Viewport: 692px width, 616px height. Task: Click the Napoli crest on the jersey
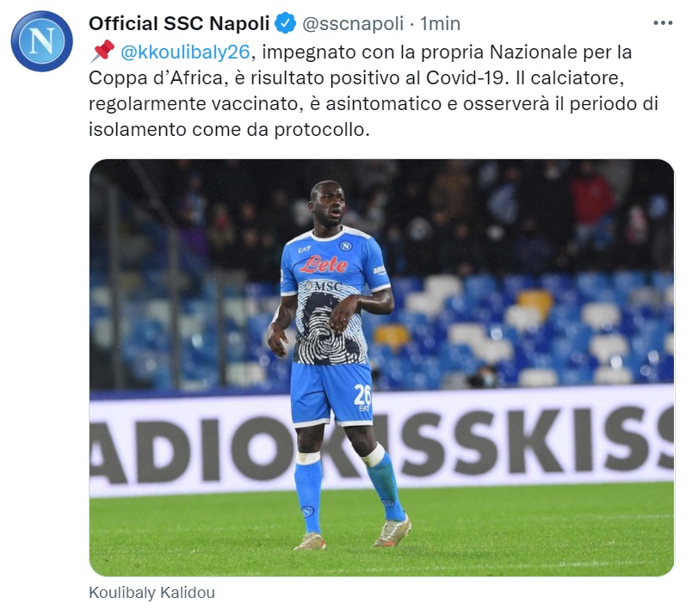pyautogui.click(x=345, y=246)
